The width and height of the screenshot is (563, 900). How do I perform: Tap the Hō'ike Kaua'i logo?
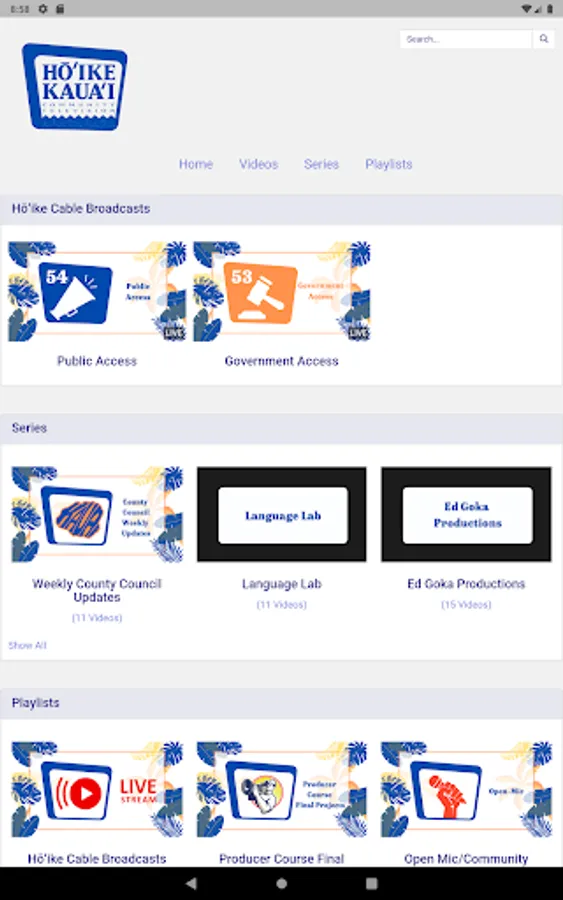click(75, 87)
